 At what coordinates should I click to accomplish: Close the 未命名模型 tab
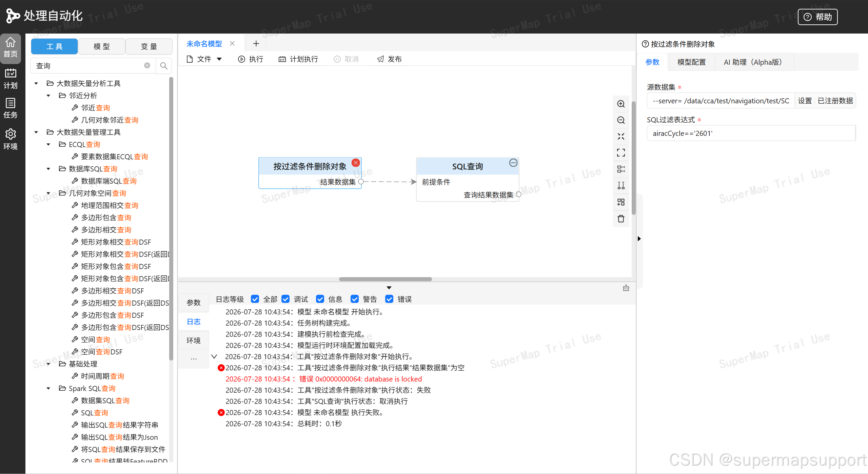pyautogui.click(x=232, y=43)
